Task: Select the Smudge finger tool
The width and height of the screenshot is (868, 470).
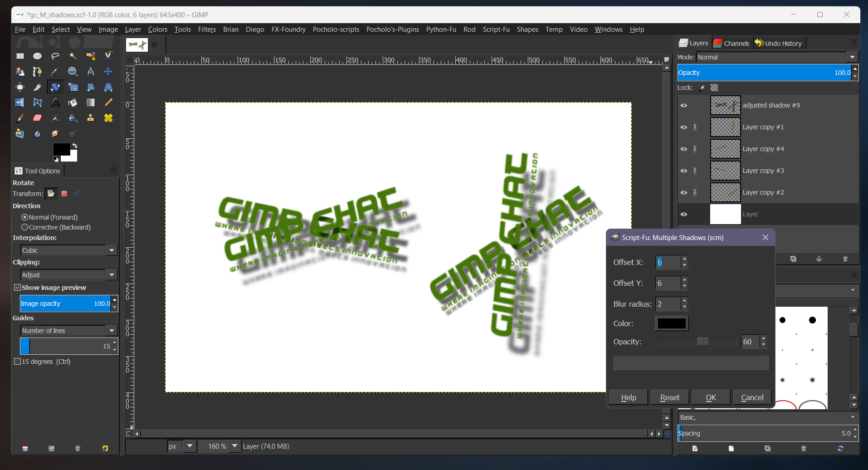Action: pos(55,133)
